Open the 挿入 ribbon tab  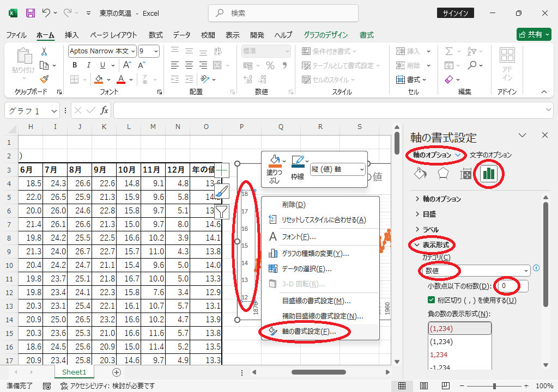coord(71,35)
